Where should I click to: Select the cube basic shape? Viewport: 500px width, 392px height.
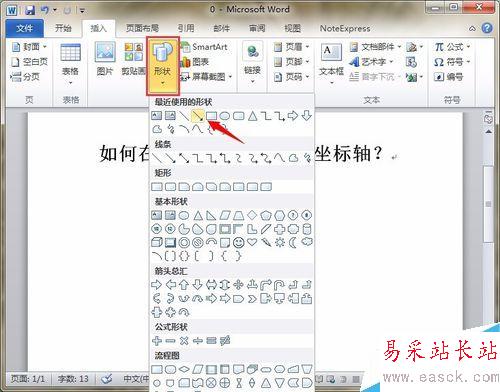157,243
